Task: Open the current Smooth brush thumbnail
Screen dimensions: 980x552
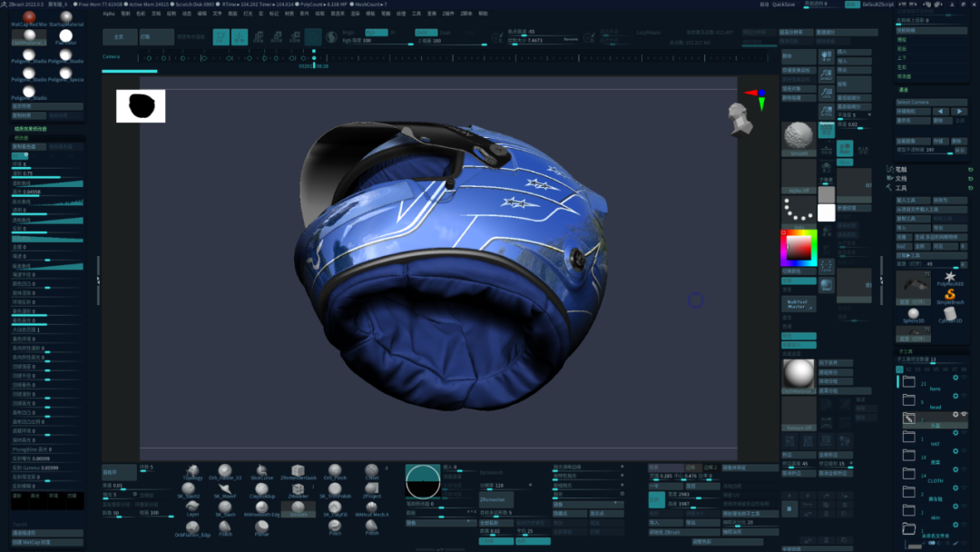Action: pos(799,138)
